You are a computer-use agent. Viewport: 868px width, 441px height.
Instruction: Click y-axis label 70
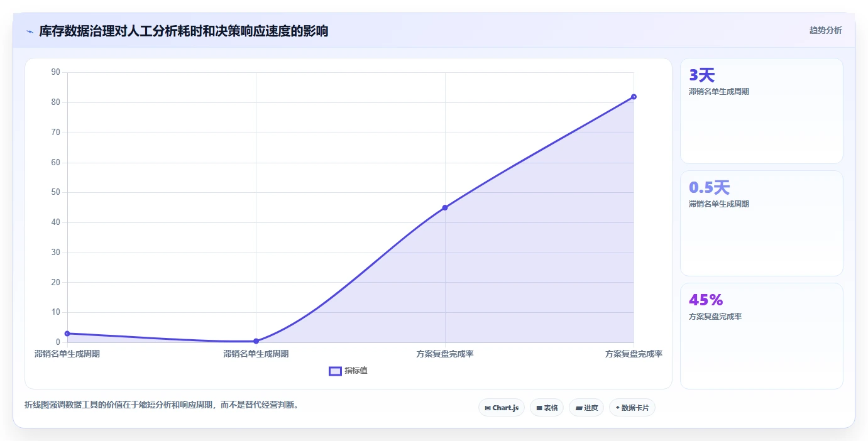(55, 133)
